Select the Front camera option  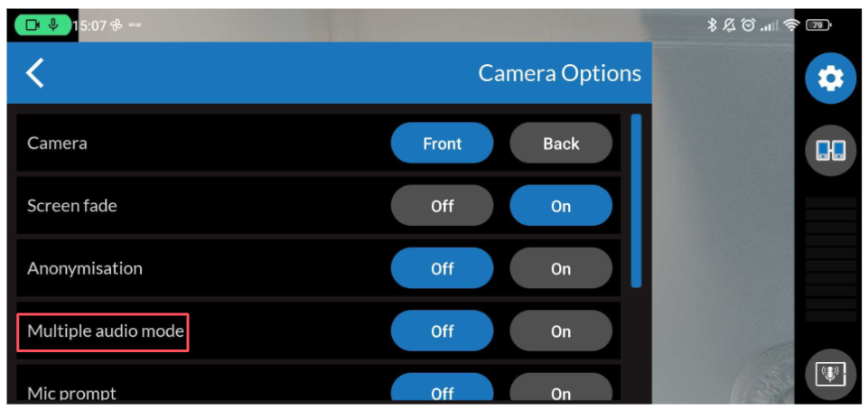click(442, 144)
